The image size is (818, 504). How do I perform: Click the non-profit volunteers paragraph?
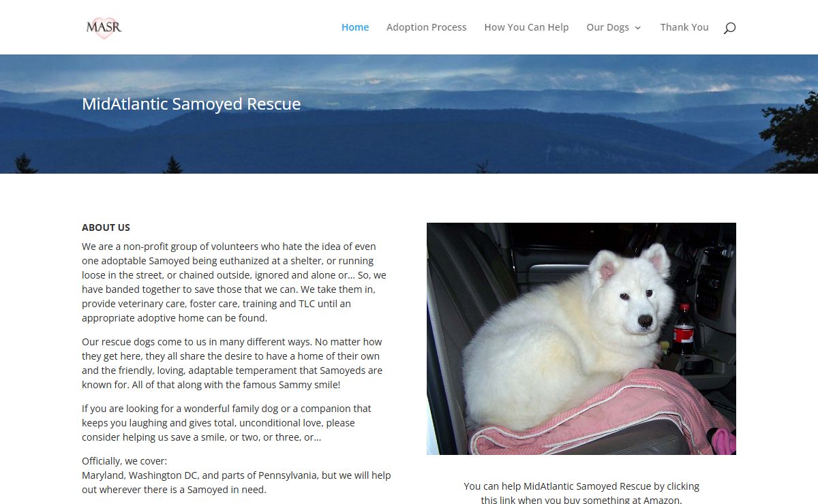pos(235,282)
